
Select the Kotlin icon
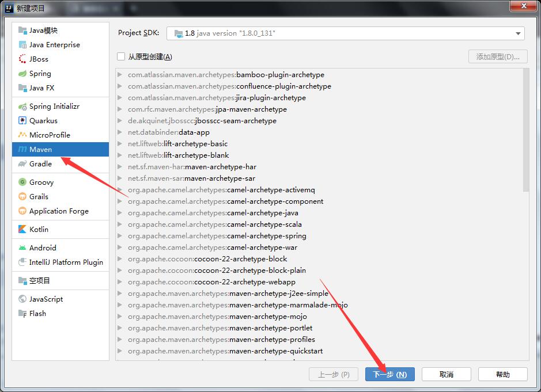pos(22,229)
